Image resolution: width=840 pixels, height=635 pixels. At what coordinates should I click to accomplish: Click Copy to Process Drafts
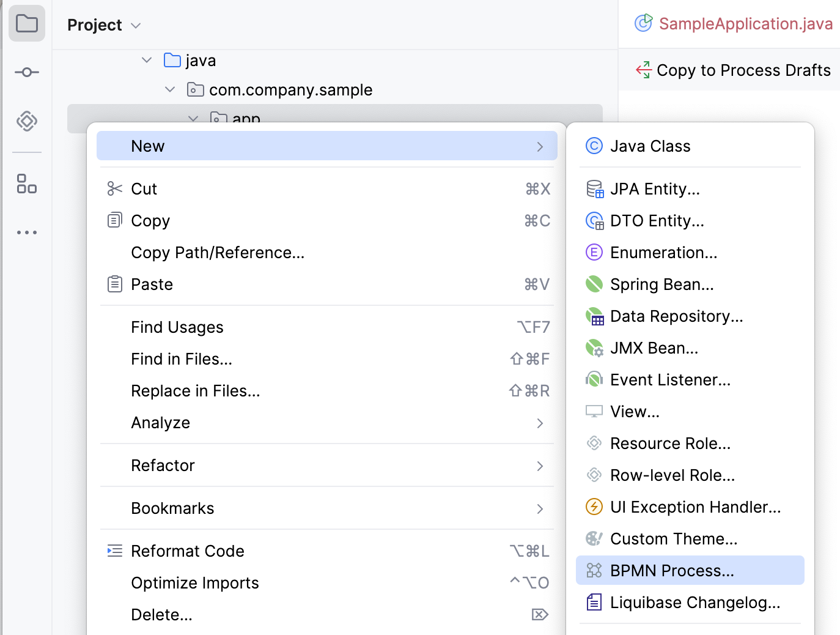click(x=743, y=70)
